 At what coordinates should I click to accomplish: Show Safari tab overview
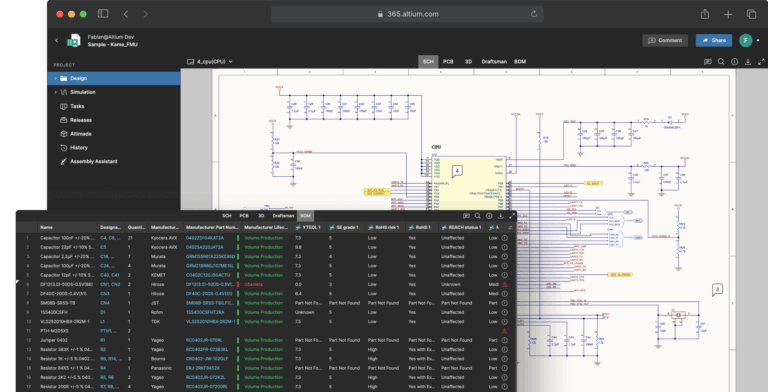click(x=751, y=14)
